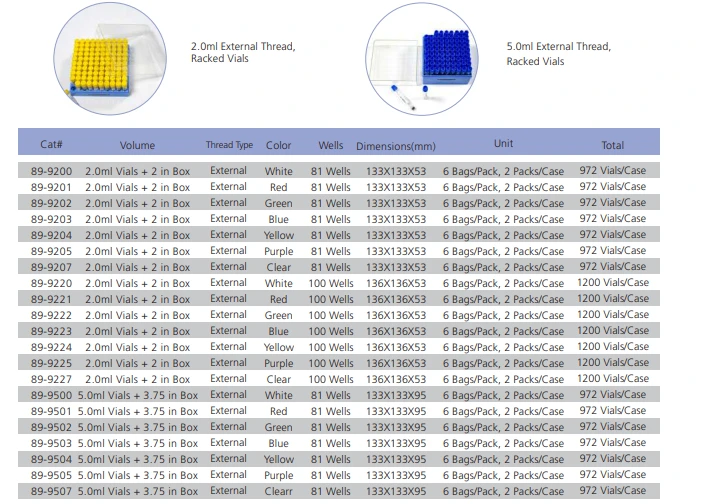Click the blue 5.0ml racked vials image
The image size is (703, 504).
click(422, 59)
